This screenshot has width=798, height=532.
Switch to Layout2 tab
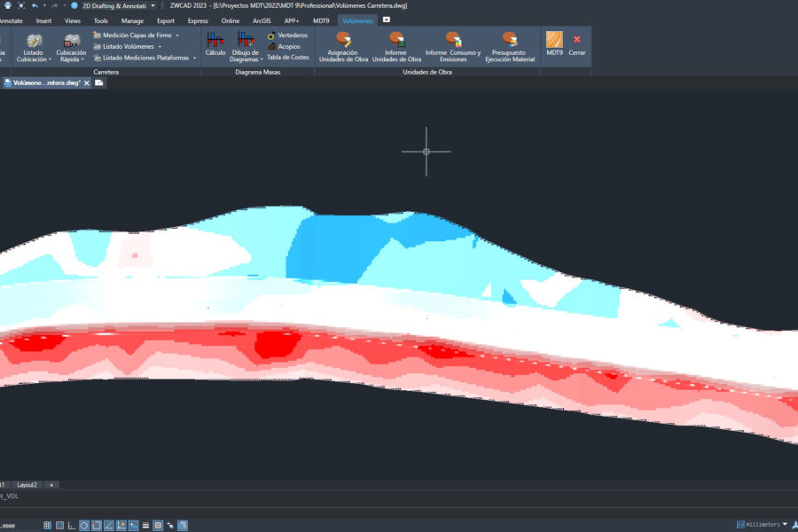[27, 485]
